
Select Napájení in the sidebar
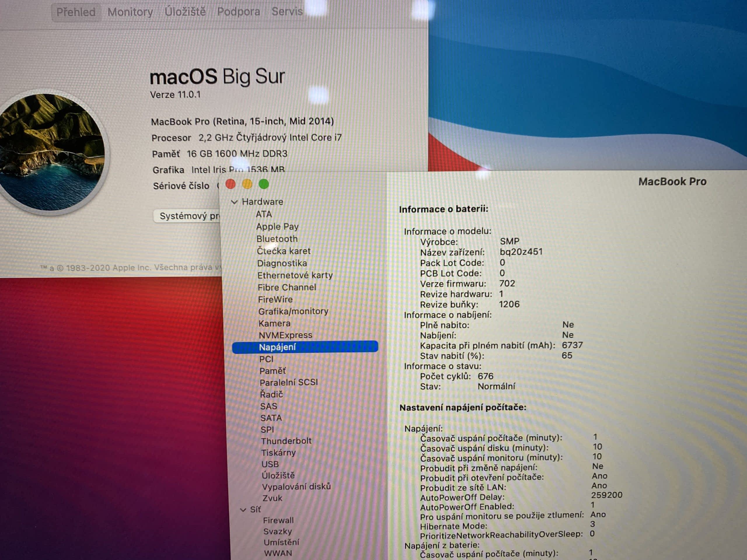[277, 347]
